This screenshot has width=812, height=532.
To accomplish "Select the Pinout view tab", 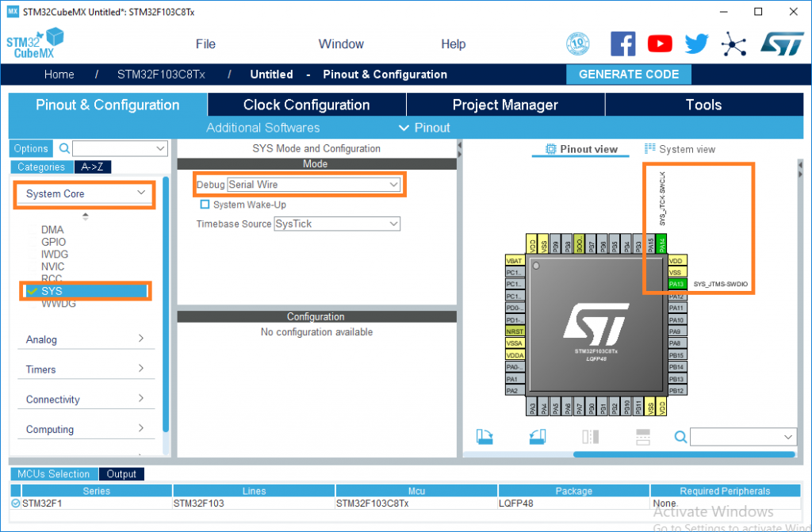I will tap(581, 149).
